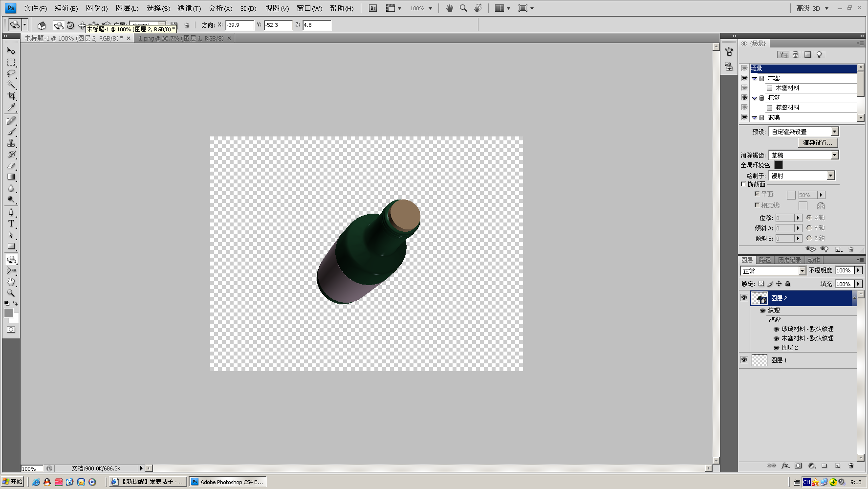Toggle visibility of 木塞 mesh

point(744,78)
